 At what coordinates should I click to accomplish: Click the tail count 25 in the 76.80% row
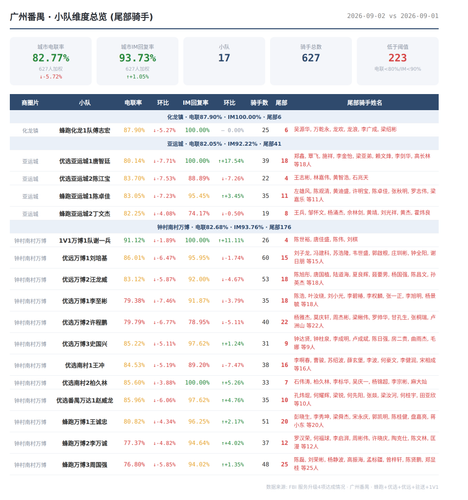284,464
